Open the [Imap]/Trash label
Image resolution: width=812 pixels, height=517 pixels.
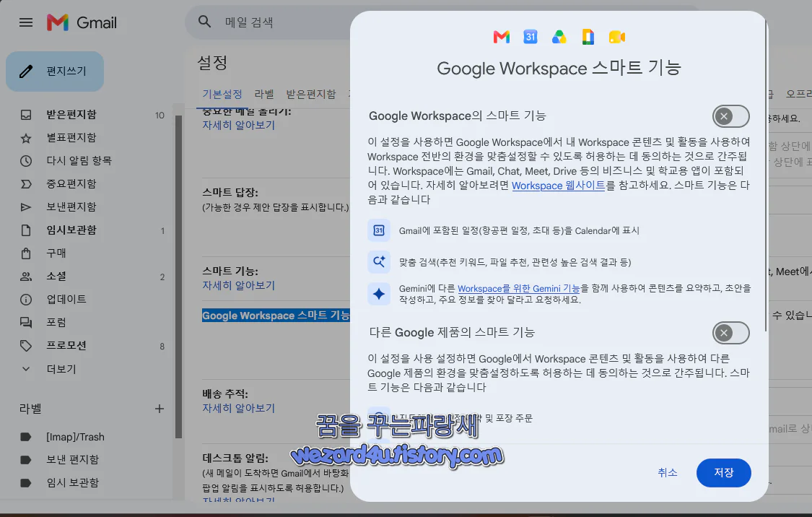point(75,437)
